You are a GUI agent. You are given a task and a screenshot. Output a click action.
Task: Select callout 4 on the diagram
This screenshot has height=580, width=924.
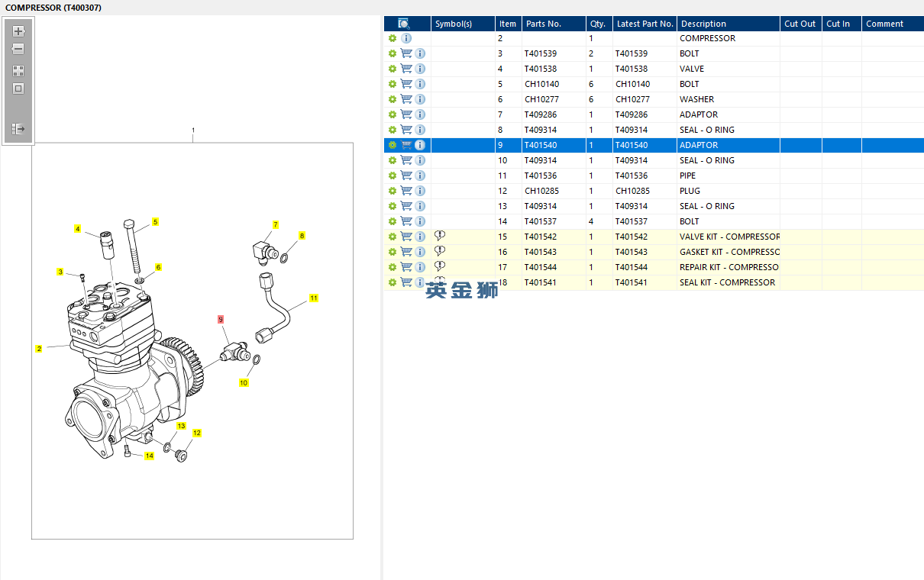(77, 229)
